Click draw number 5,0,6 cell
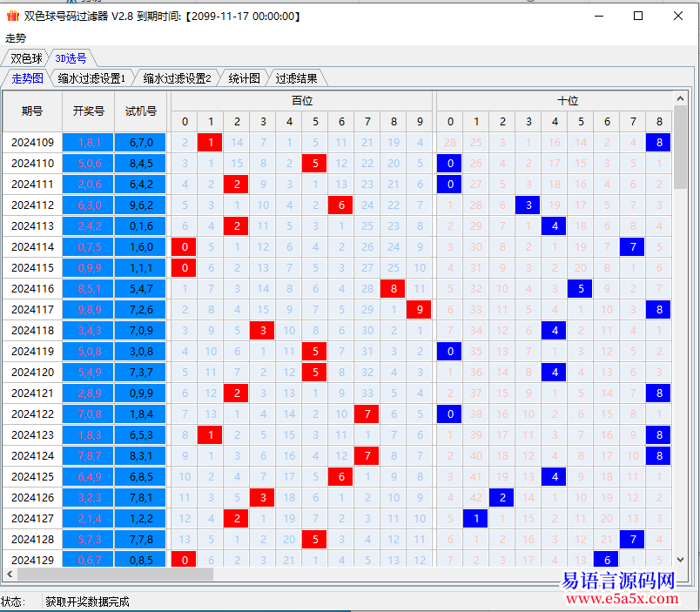The width and height of the screenshot is (700, 612). pos(89,164)
